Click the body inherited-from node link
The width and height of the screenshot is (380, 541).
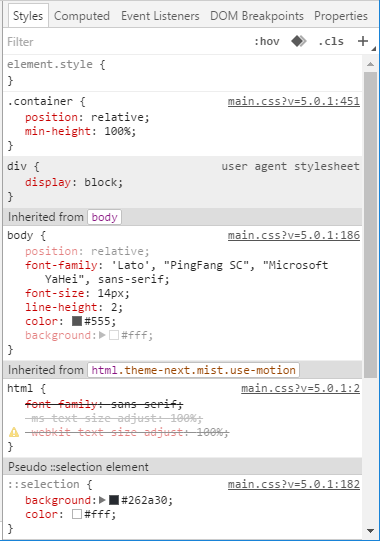104,217
